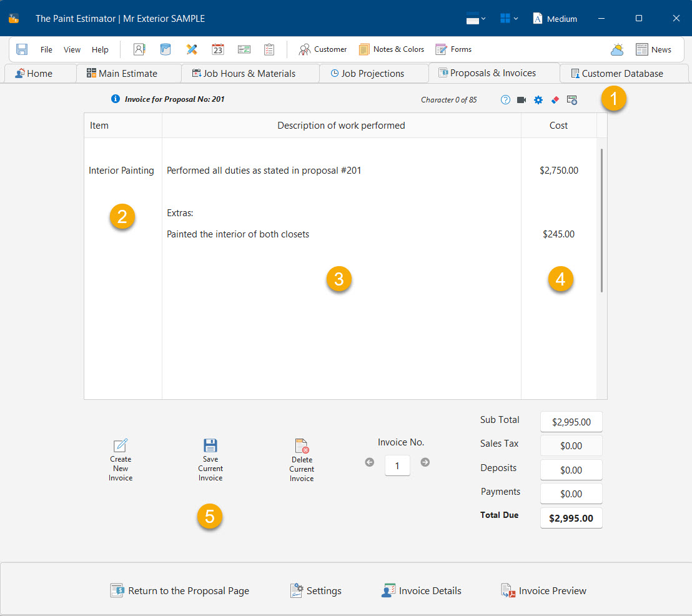Viewport: 692px width, 616px height.
Task: Switch to the Job Projections tab
Action: point(373,72)
